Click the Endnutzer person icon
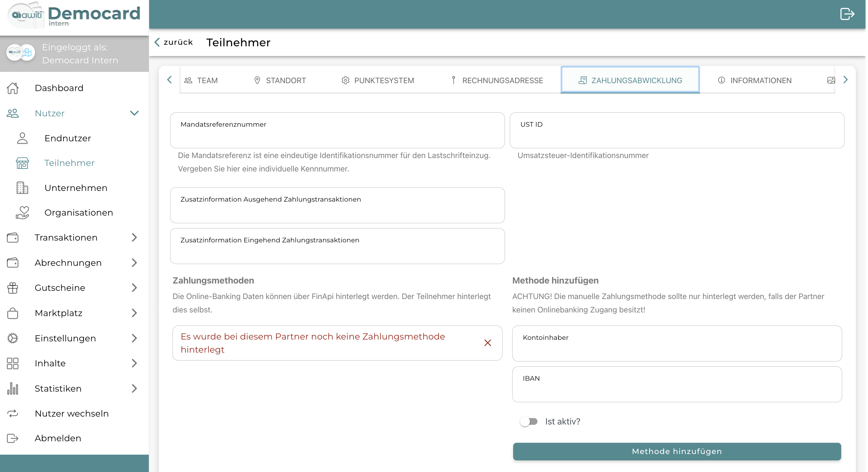The height and width of the screenshot is (472, 868). pos(22,138)
